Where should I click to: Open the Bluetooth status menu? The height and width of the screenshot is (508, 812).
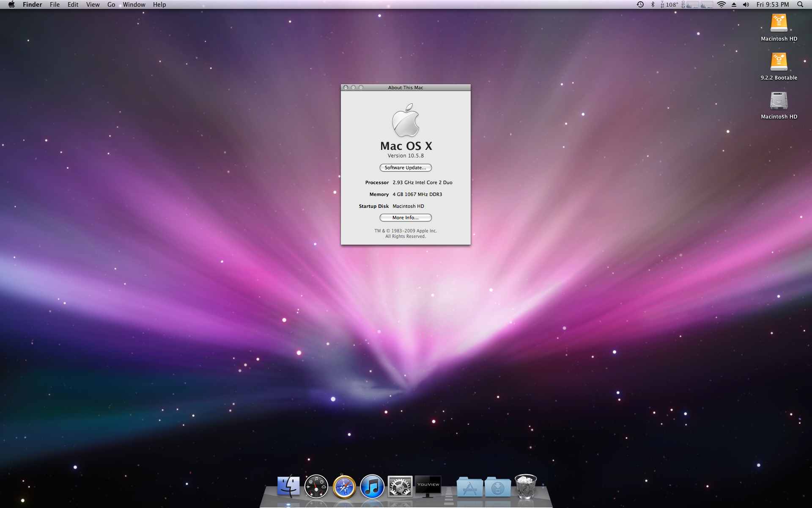click(653, 5)
